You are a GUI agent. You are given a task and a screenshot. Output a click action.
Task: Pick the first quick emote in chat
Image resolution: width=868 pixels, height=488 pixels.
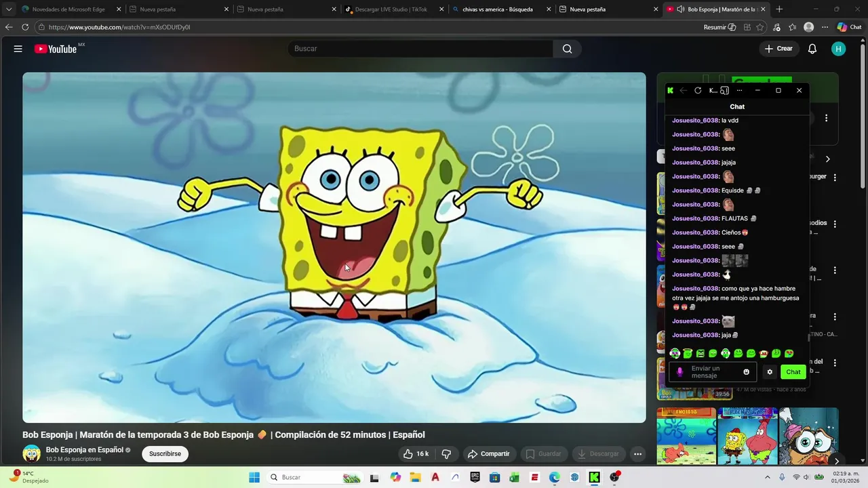(675, 353)
